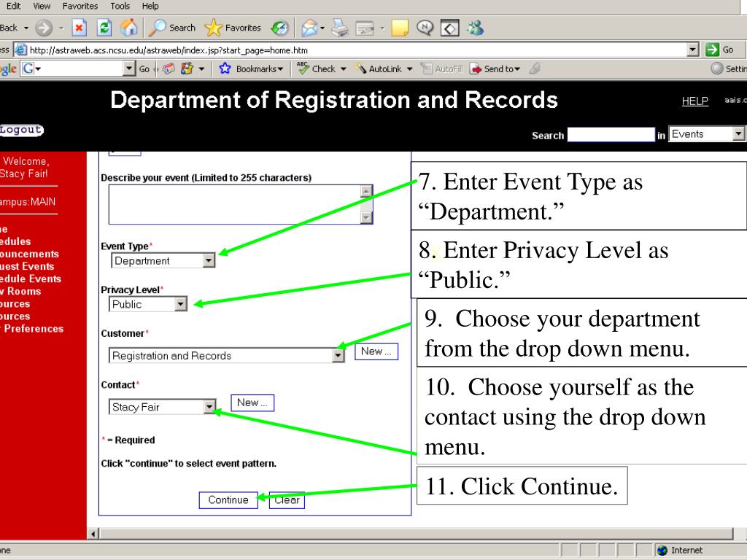This screenshot has height=560, width=747.
Task: Click New next to Customer dropdown
Action: [376, 351]
